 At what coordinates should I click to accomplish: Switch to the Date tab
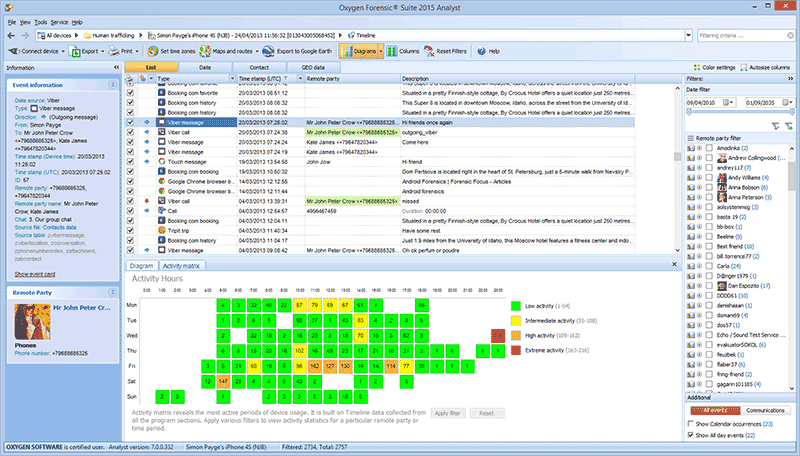[x=205, y=67]
